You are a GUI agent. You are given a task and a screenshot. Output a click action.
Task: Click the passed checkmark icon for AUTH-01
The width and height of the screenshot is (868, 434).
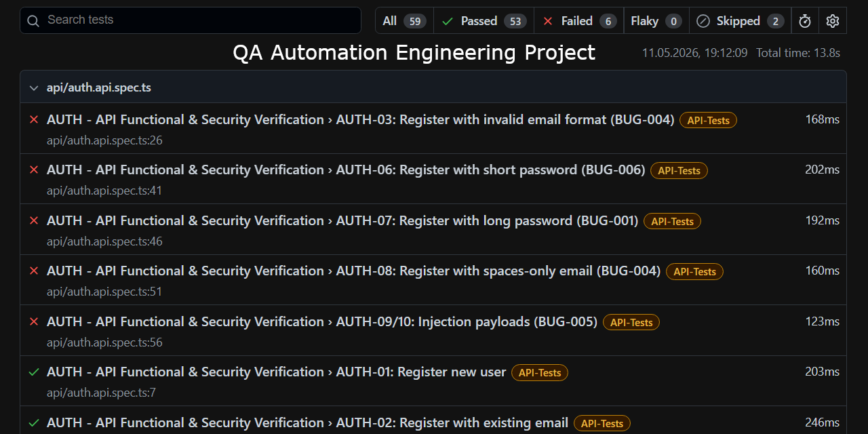pyautogui.click(x=34, y=372)
